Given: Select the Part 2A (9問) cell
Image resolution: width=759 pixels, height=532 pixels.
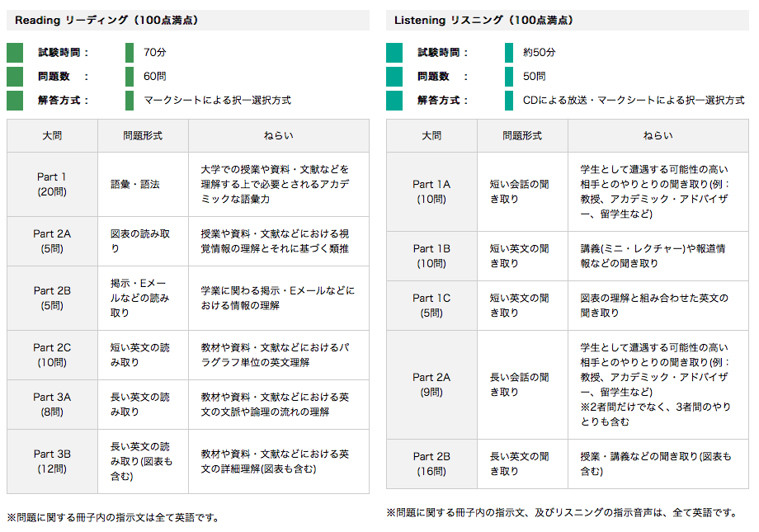Looking at the screenshot, I should (x=431, y=385).
